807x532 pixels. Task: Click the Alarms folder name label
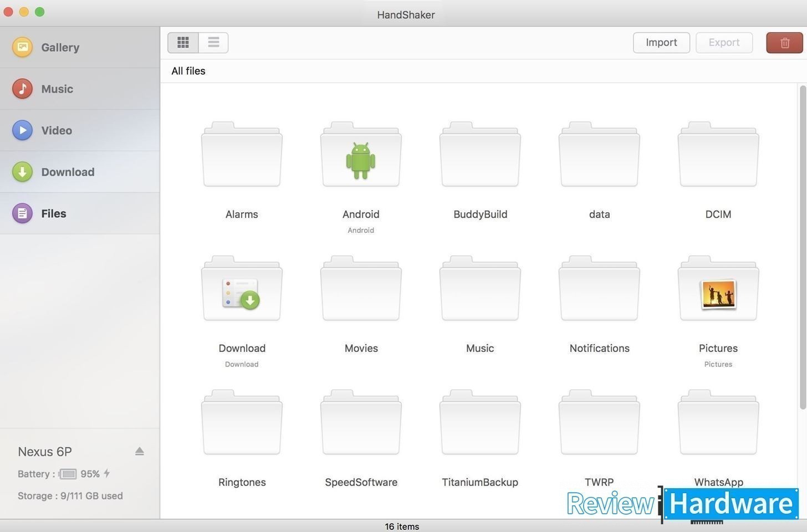point(242,214)
